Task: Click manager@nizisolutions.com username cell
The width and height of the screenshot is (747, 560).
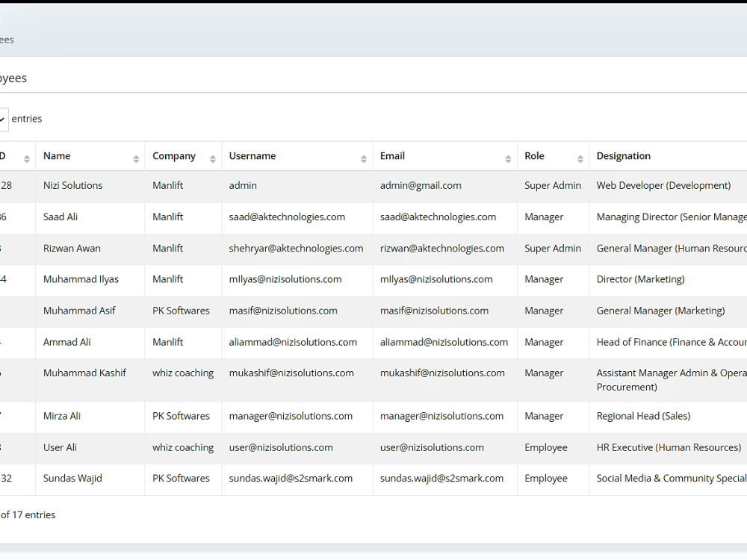Action: [297, 416]
